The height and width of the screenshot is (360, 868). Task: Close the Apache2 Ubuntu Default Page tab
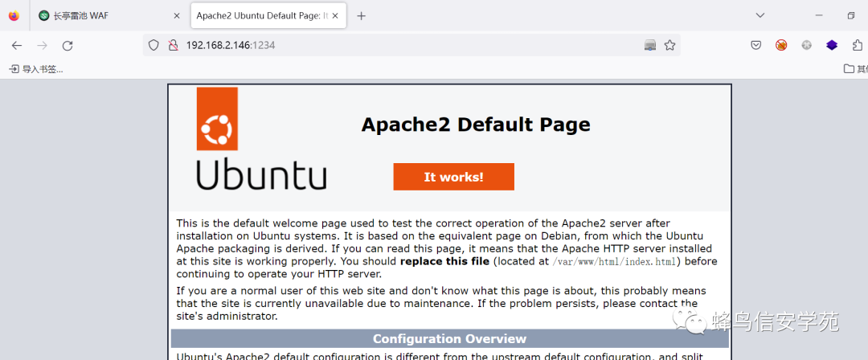click(337, 16)
